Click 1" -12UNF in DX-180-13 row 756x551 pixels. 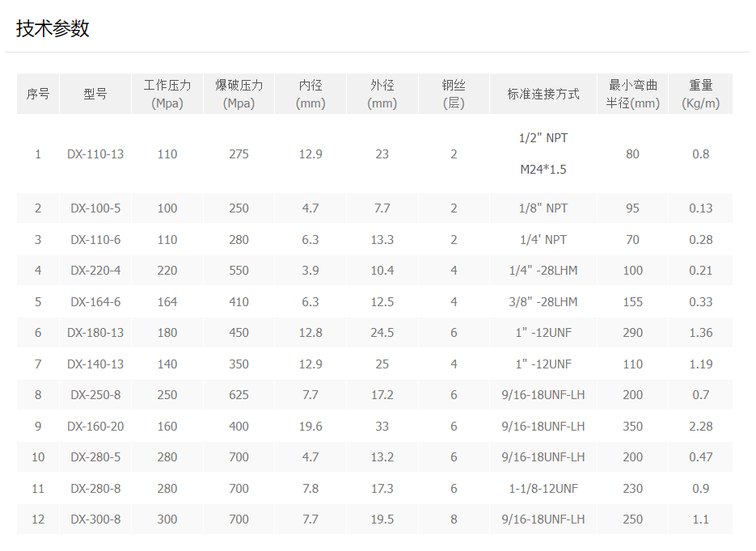(x=543, y=332)
